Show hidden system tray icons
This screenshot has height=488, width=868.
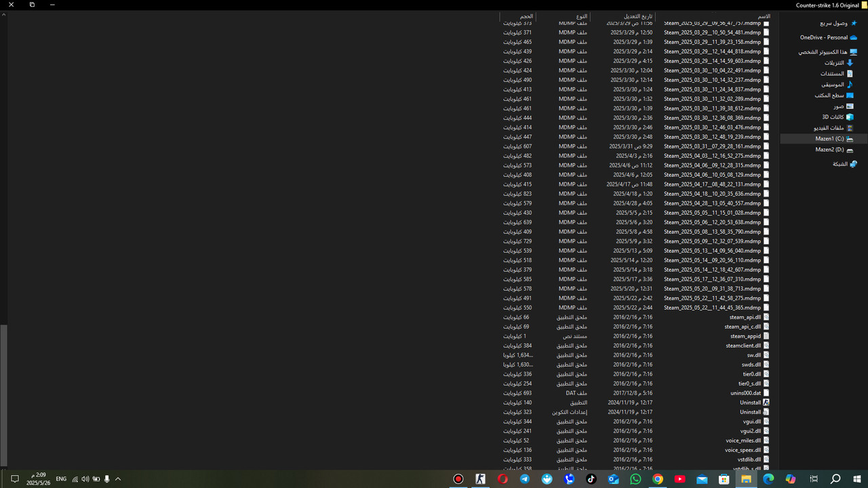click(118, 479)
